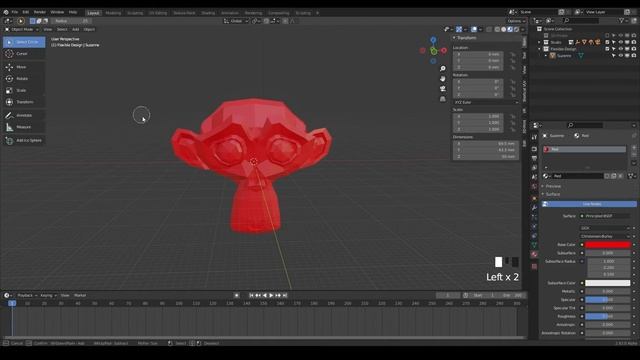Open the Output properties tab icon
This screenshot has width=640, height=360.
tap(534, 158)
